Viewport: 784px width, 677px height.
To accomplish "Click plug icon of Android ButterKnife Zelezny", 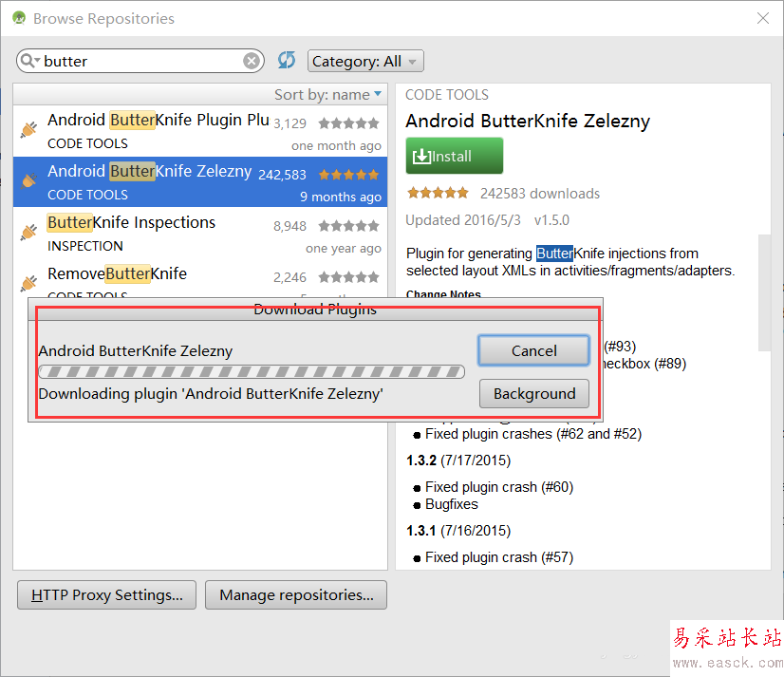I will coord(29,180).
